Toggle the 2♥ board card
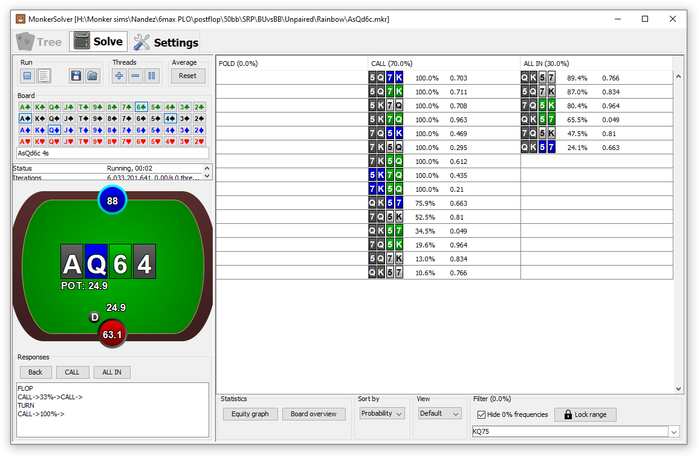The width and height of the screenshot is (700, 458). coord(199,142)
